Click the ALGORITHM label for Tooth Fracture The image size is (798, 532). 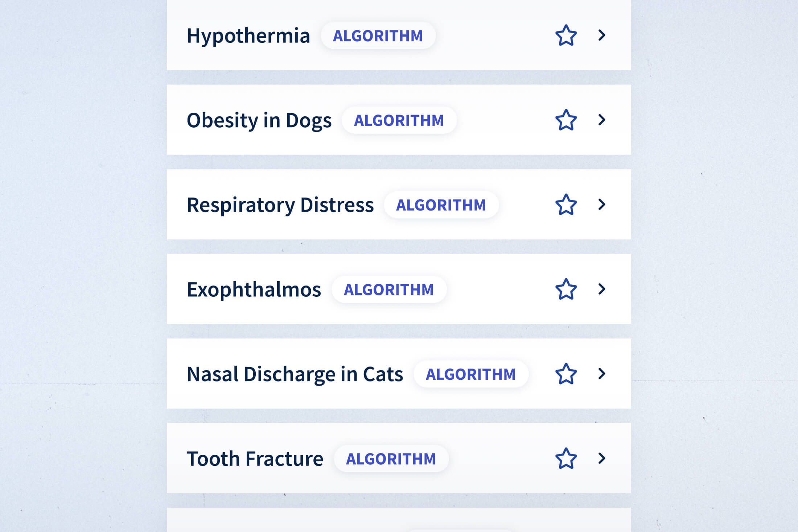click(x=391, y=459)
